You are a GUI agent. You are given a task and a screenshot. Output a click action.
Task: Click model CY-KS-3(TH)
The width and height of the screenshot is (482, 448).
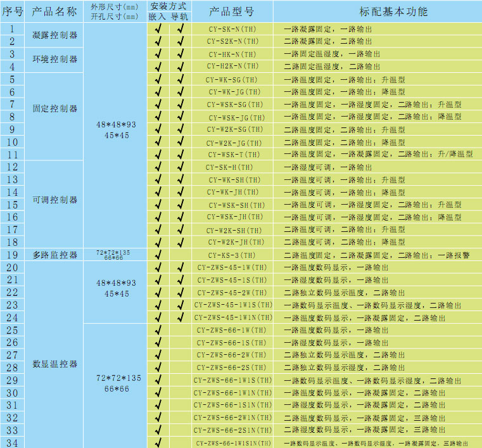point(232,255)
